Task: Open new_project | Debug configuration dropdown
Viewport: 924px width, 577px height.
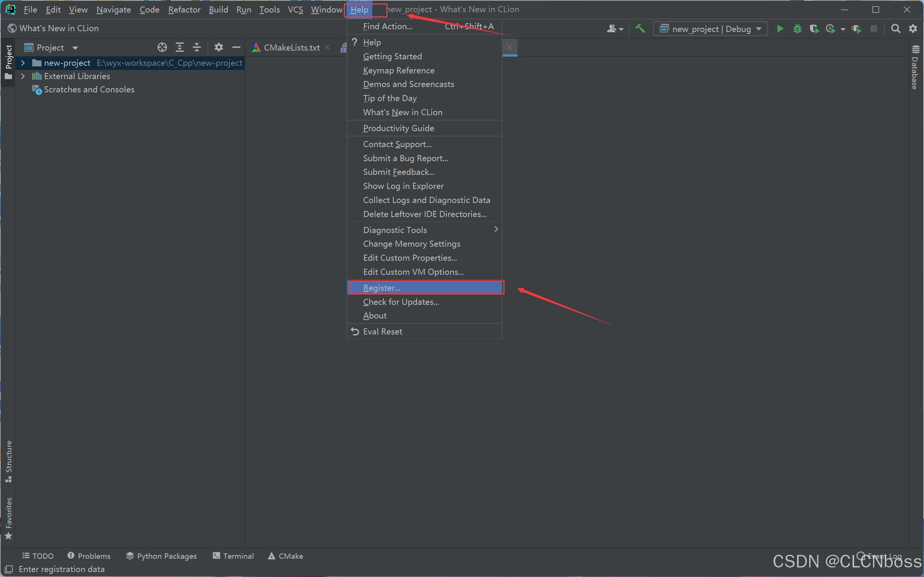Action: [711, 29]
